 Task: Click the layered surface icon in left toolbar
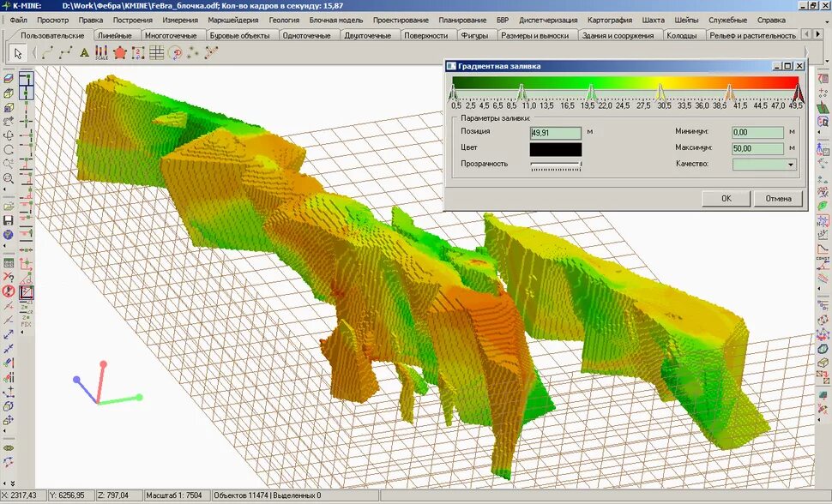pos(9,79)
